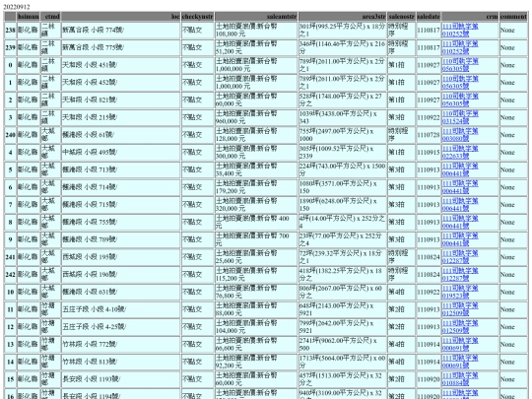The image size is (532, 399).
Task: Select the location cell ending '775號/'
Action: pyautogui.click(x=120, y=47)
